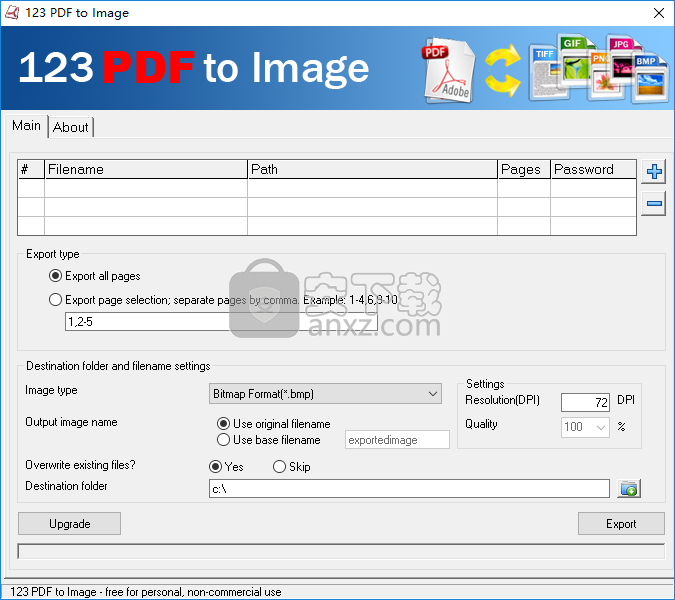Click the Resolution DPI input field
This screenshot has height=600, width=675.
click(585, 402)
